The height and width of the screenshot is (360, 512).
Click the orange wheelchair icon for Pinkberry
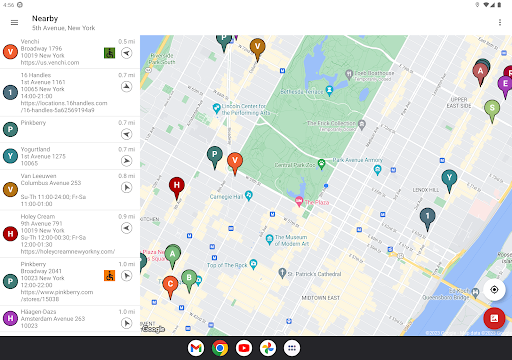tap(109, 276)
